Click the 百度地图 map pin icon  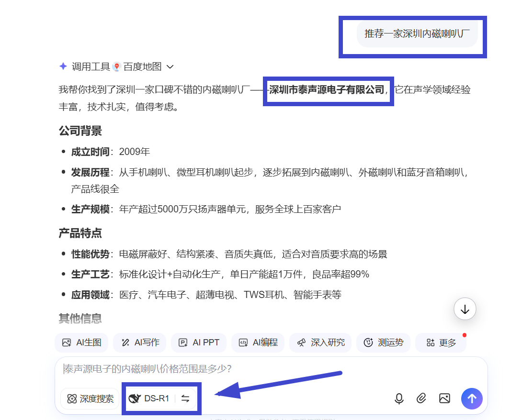pyautogui.click(x=116, y=67)
